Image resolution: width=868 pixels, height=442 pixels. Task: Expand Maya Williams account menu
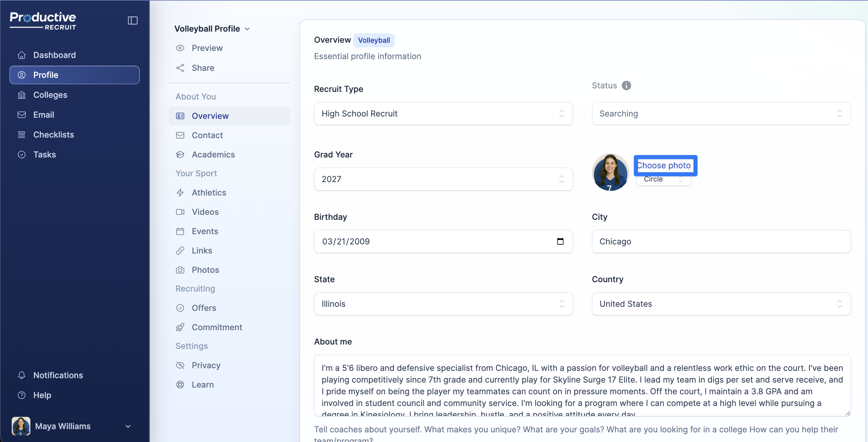tap(128, 426)
